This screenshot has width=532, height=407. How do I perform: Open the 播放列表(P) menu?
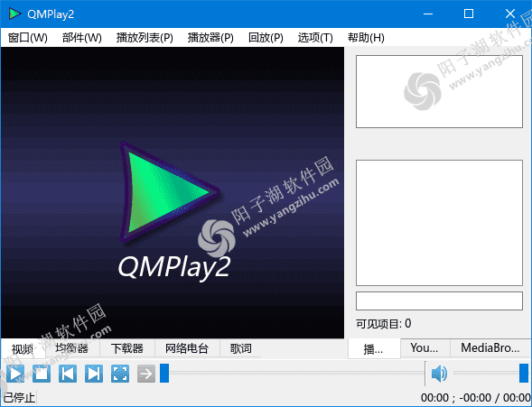[x=145, y=37]
